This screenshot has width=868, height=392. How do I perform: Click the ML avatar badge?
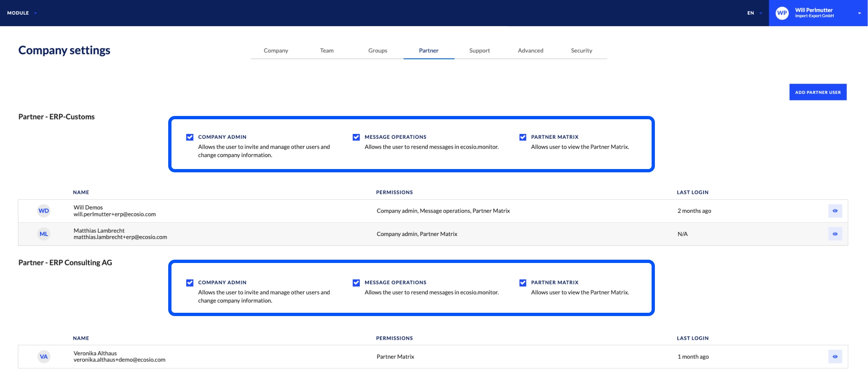pyautogui.click(x=44, y=234)
